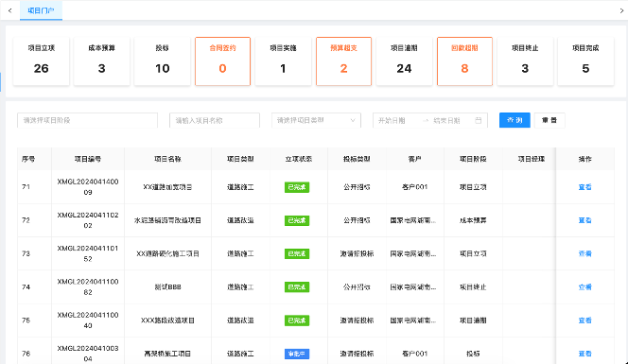Click 查看 link in row 75
Image resolution: width=628 pixels, height=364 pixels.
(x=585, y=321)
